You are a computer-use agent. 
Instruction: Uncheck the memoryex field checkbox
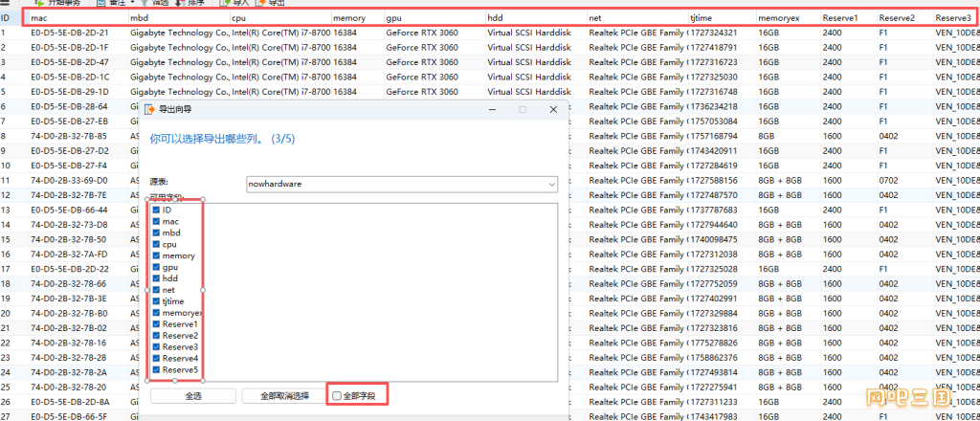click(x=156, y=312)
